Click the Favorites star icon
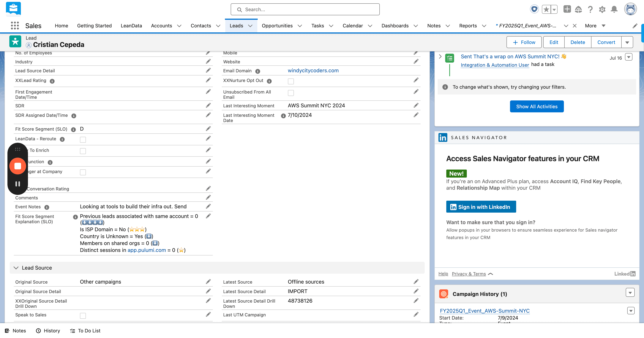Screen dimensions: 644x338 (x=546, y=10)
